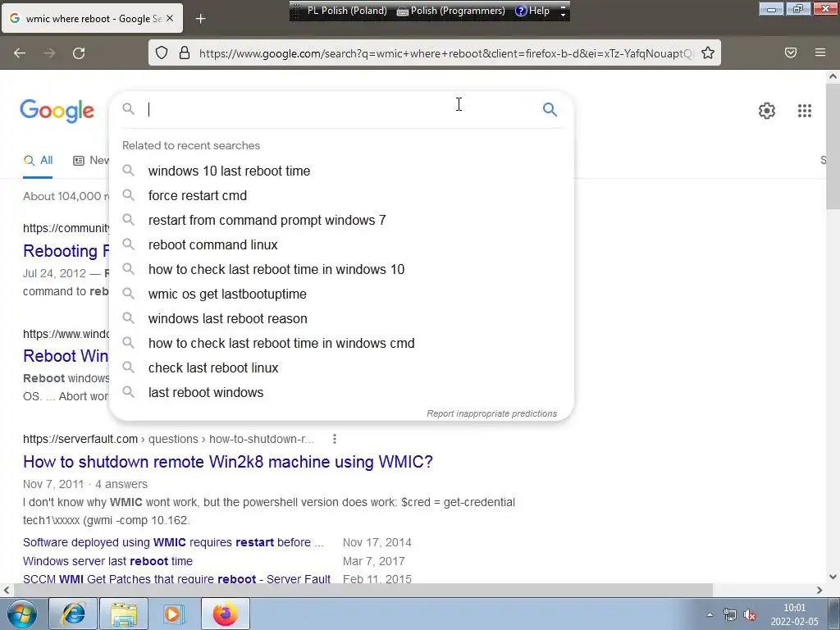Open the 'PL Polish (Poland)' language selector

pos(347,11)
